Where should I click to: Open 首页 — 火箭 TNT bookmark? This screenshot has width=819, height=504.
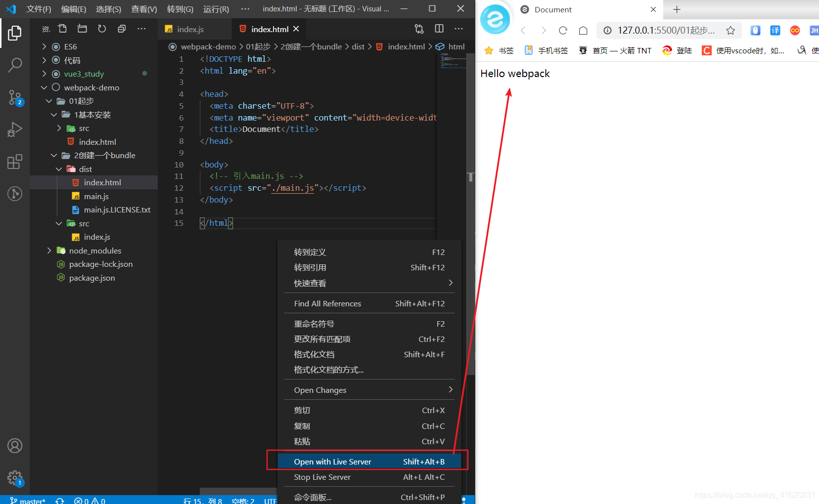[x=615, y=50]
